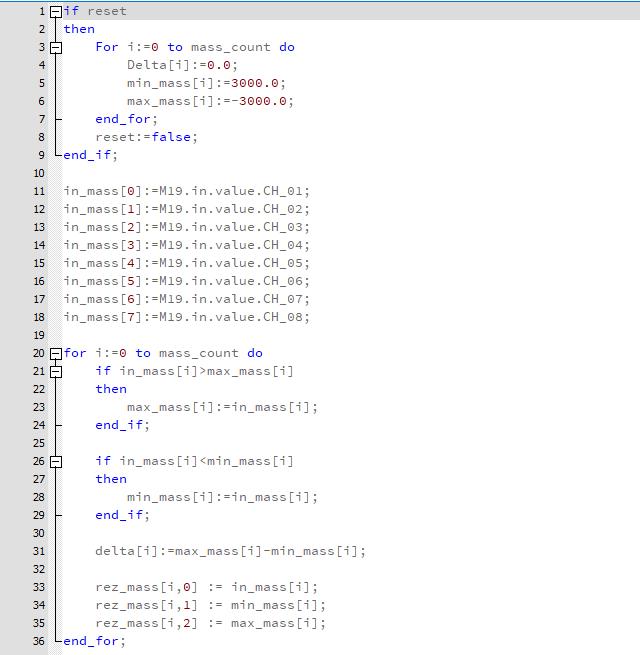Click the delta[i] subtraction statement
Image resolution: width=640 pixels, height=655 pixels.
click(230, 551)
